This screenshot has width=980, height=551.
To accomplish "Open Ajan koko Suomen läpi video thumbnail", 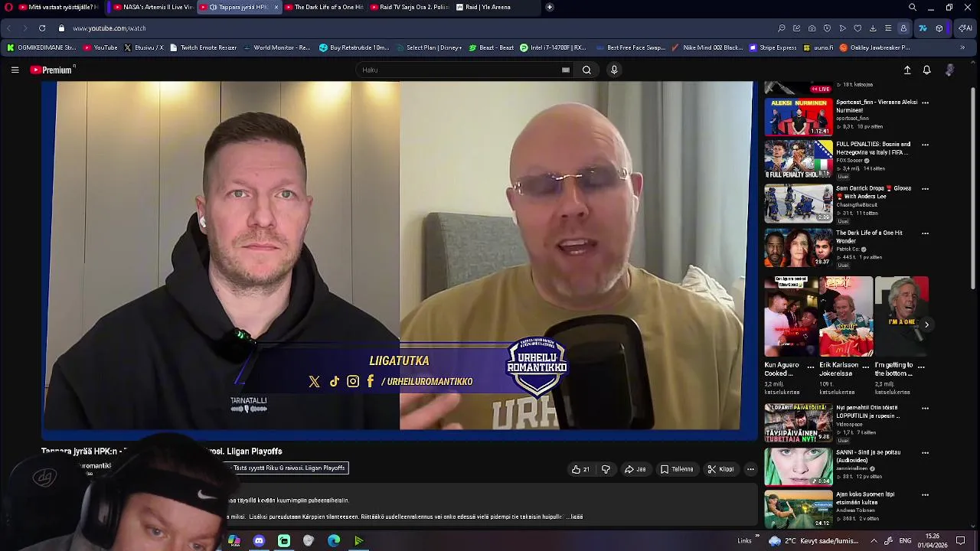I will tap(799, 509).
